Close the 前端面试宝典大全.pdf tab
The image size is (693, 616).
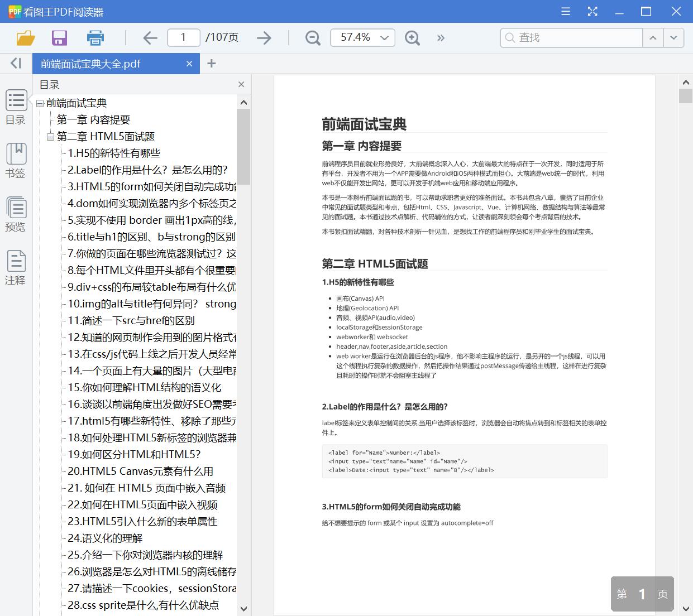coord(189,64)
